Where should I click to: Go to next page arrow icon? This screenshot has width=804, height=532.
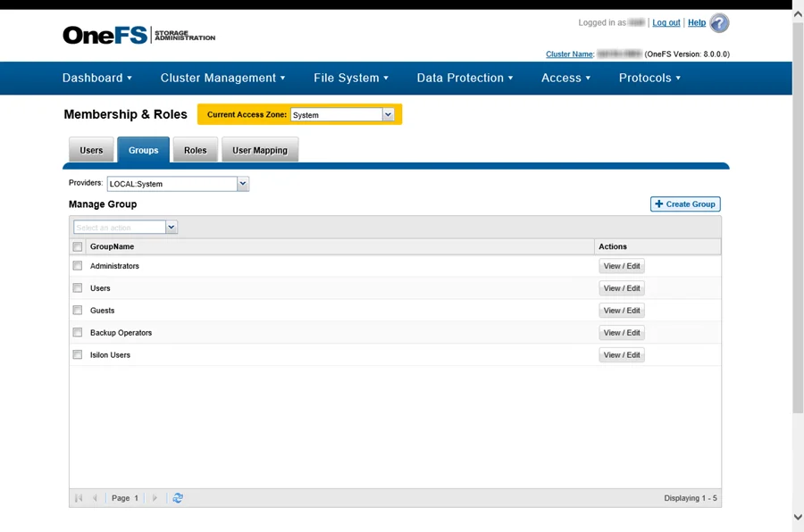(x=155, y=498)
